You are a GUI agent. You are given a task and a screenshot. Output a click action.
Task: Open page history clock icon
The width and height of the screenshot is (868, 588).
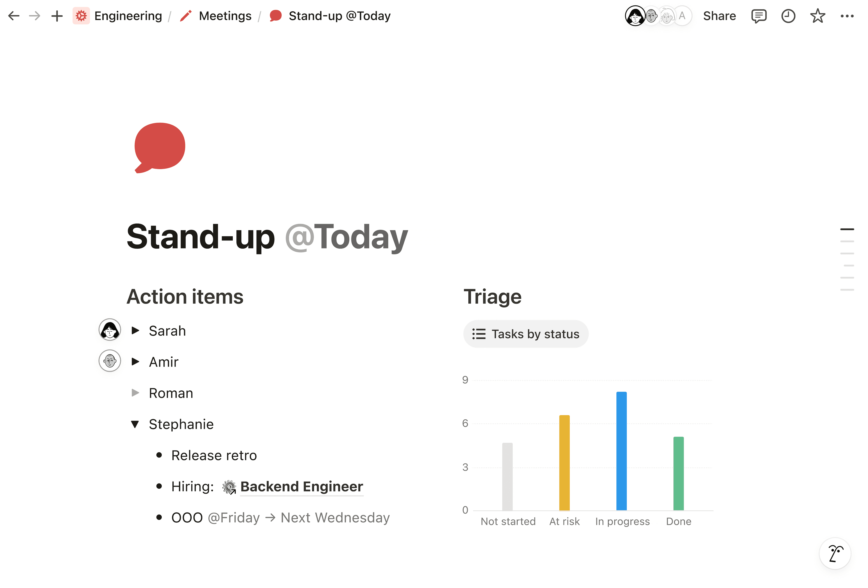pyautogui.click(x=788, y=16)
